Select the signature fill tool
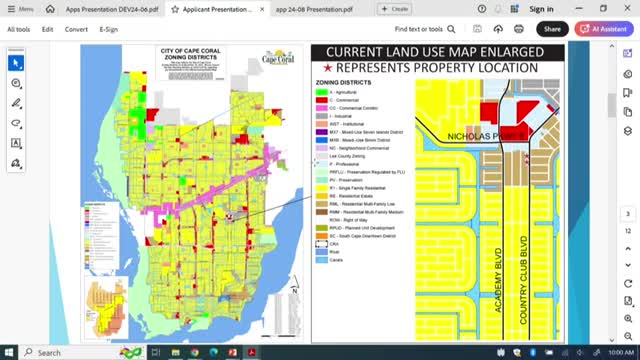 tap(16, 163)
